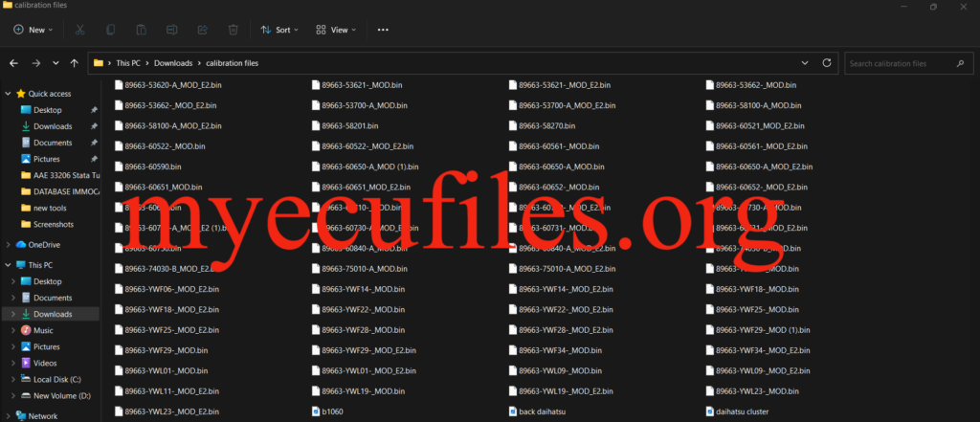Viewport: 980px width, 422px height.
Task: Click the Copy icon in toolbar
Action: pos(111,30)
